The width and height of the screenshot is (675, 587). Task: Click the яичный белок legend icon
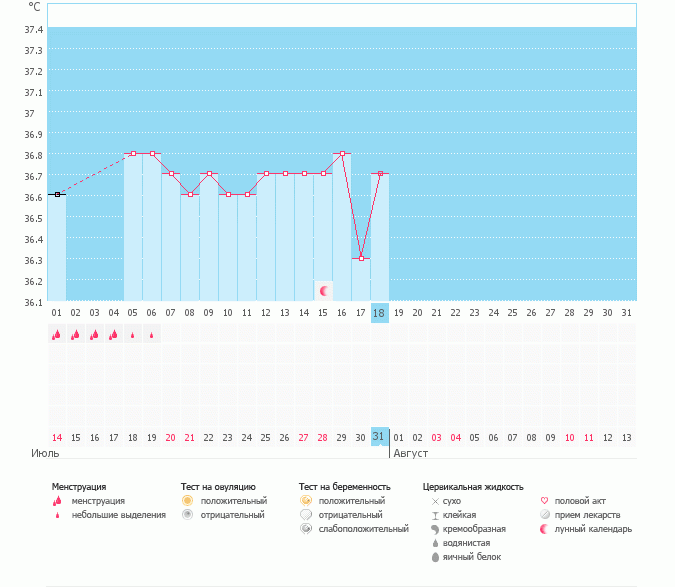tap(434, 557)
